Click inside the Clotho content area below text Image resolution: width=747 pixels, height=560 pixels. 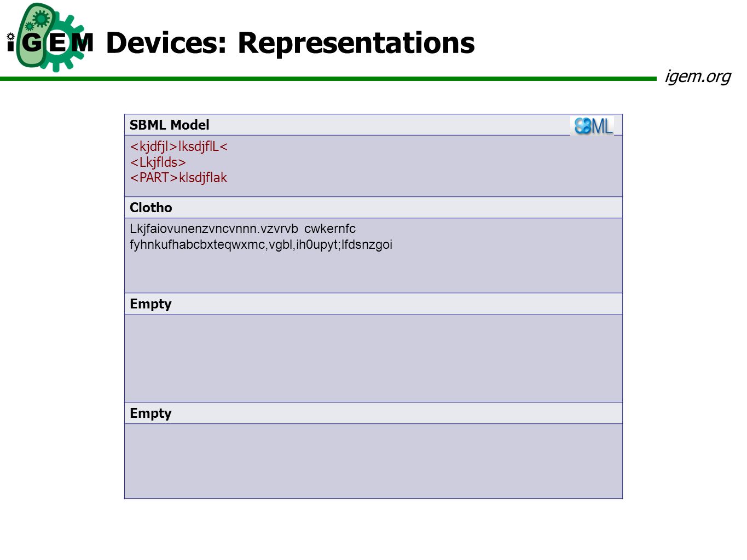pyautogui.click(x=373, y=272)
